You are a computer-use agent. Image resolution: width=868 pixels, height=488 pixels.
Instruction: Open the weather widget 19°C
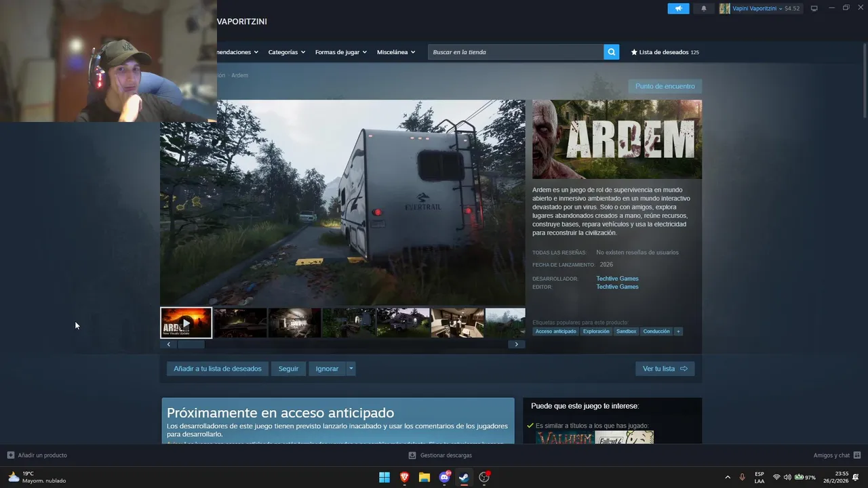coord(37,477)
